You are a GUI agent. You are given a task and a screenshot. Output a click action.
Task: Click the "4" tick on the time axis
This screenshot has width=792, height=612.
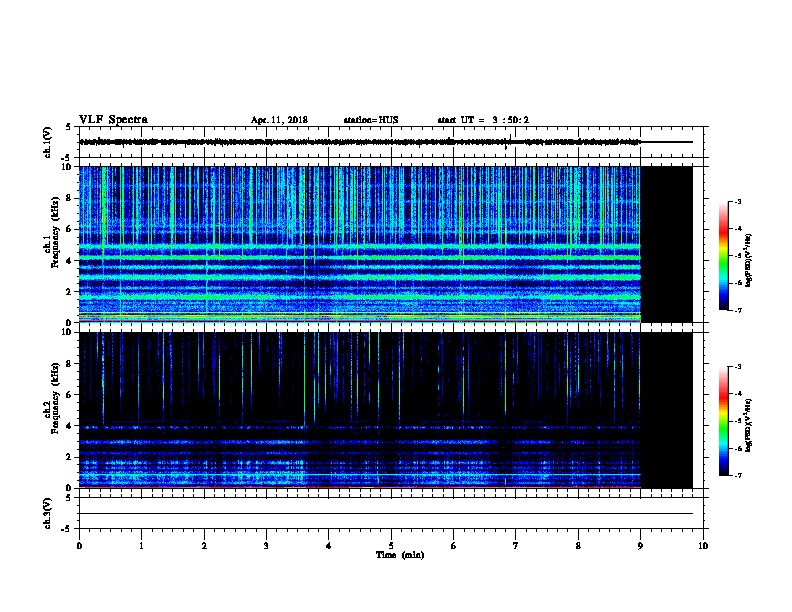(328, 546)
